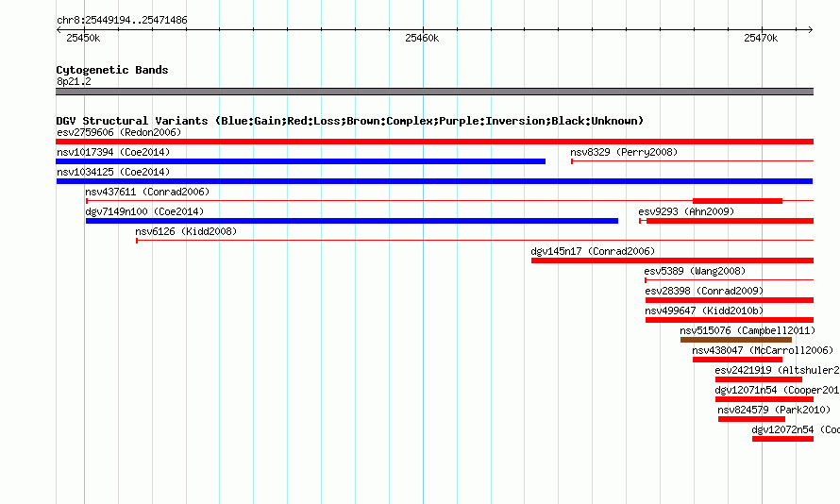Click the esv28398 (Conrad2009) red bar
Screen dimensions: 840x504
point(730,300)
